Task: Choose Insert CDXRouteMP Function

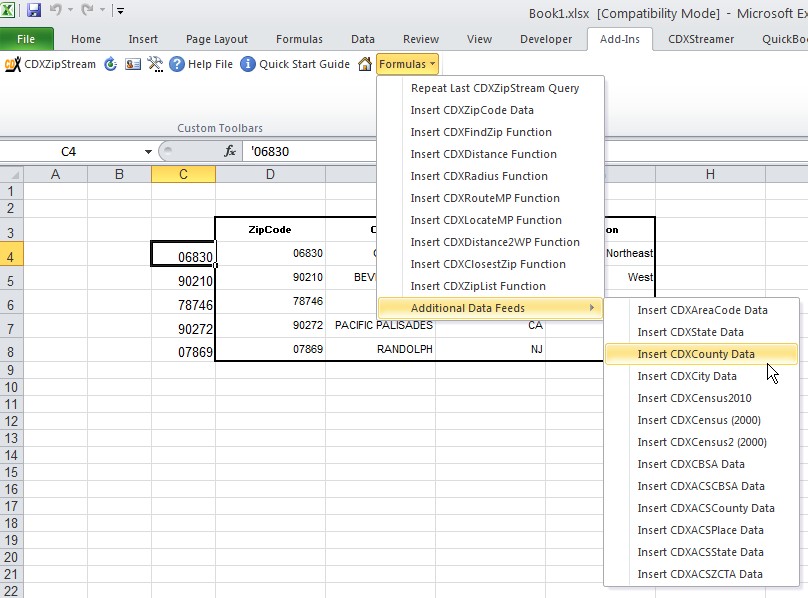Action: 490,198
